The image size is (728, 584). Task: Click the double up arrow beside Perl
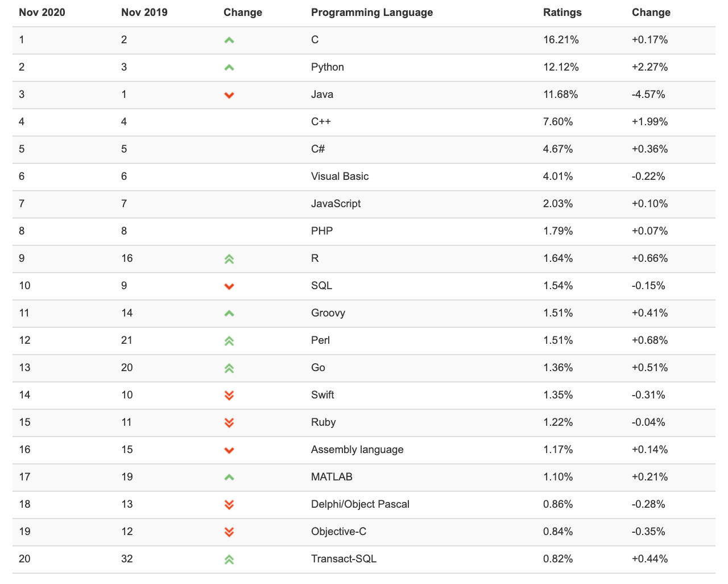(229, 341)
